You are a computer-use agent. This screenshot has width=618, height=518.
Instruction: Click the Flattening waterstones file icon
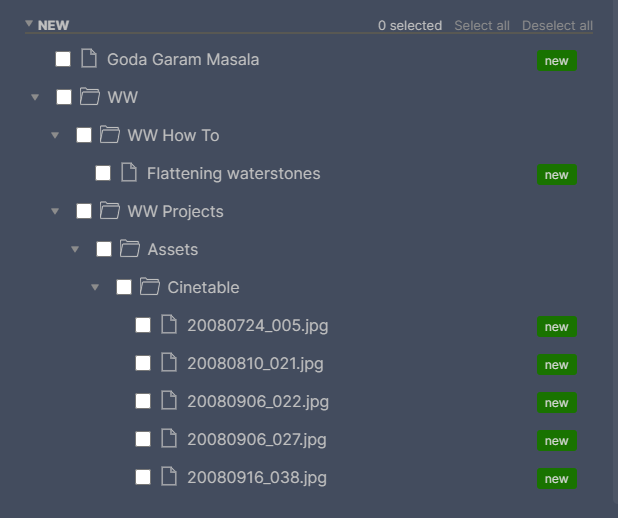pyautogui.click(x=129, y=172)
